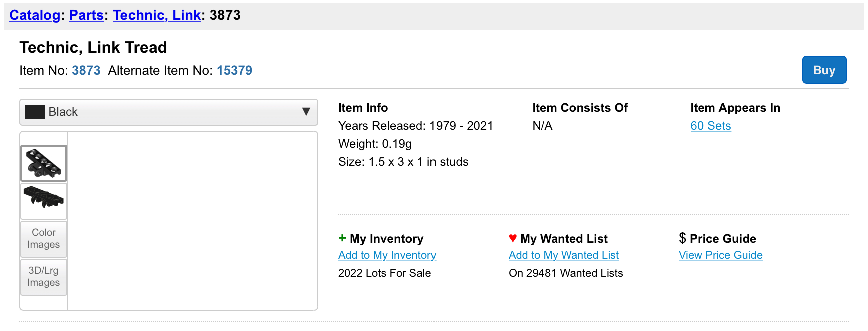Select the second tread part thumbnail
The height and width of the screenshot is (331, 868).
pos(44,201)
